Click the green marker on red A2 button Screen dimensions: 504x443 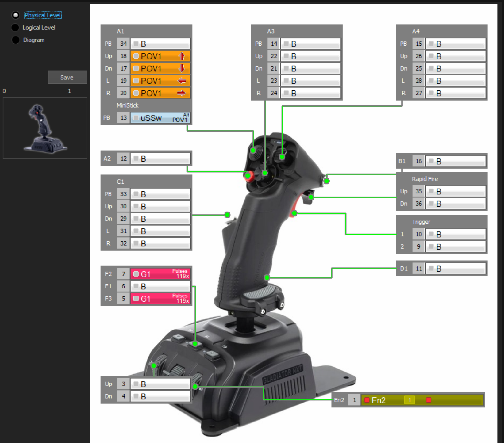pos(248,176)
